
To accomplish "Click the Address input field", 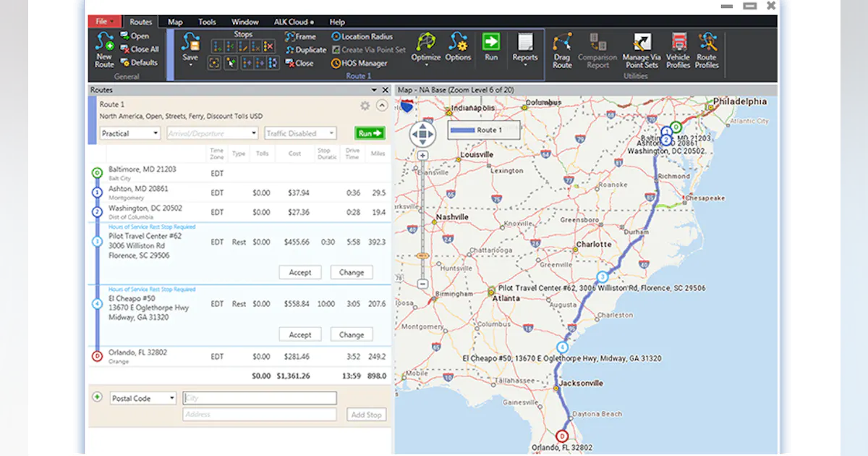I will tap(260, 415).
